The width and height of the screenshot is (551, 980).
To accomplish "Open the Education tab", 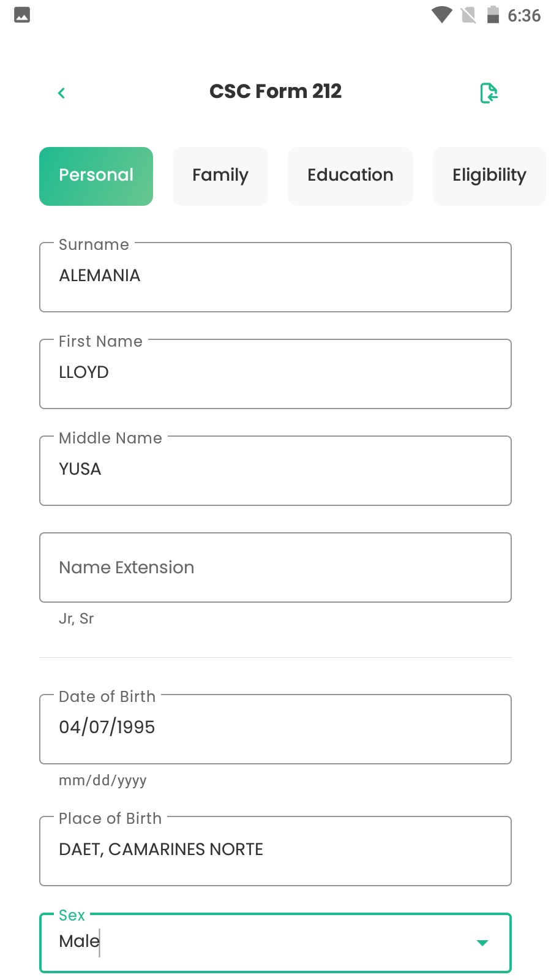I will (350, 176).
